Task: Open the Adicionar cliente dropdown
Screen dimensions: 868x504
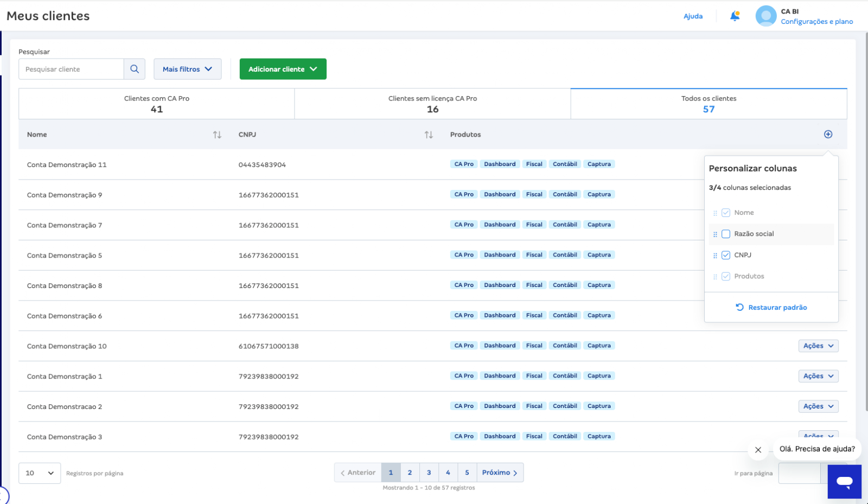Action: coord(283,69)
